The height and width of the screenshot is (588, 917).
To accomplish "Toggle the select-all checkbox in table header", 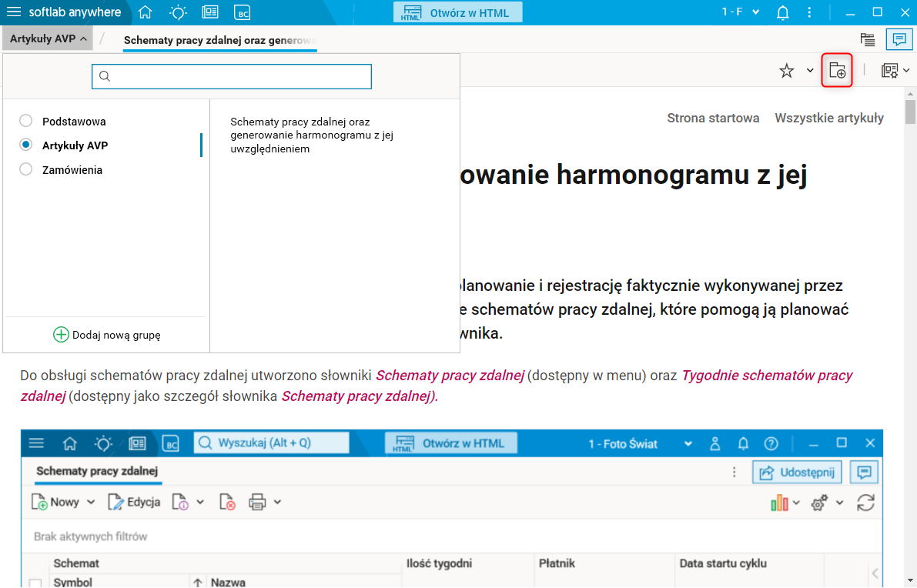I will click(x=35, y=583).
